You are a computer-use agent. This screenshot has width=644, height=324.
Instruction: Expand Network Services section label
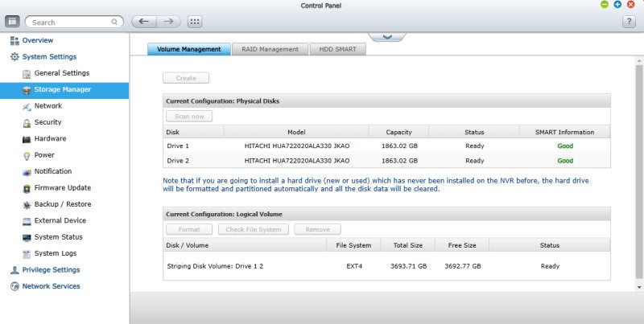pos(51,286)
